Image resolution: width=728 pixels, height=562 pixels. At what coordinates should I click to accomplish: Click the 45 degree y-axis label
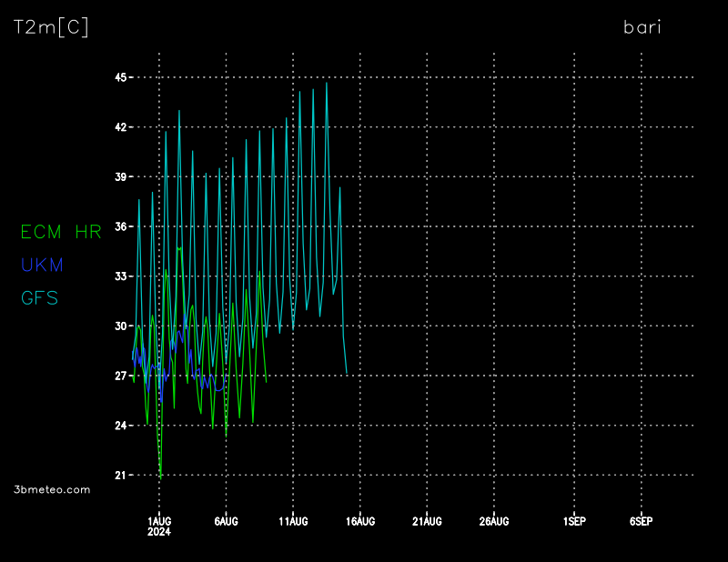pyautogui.click(x=118, y=77)
